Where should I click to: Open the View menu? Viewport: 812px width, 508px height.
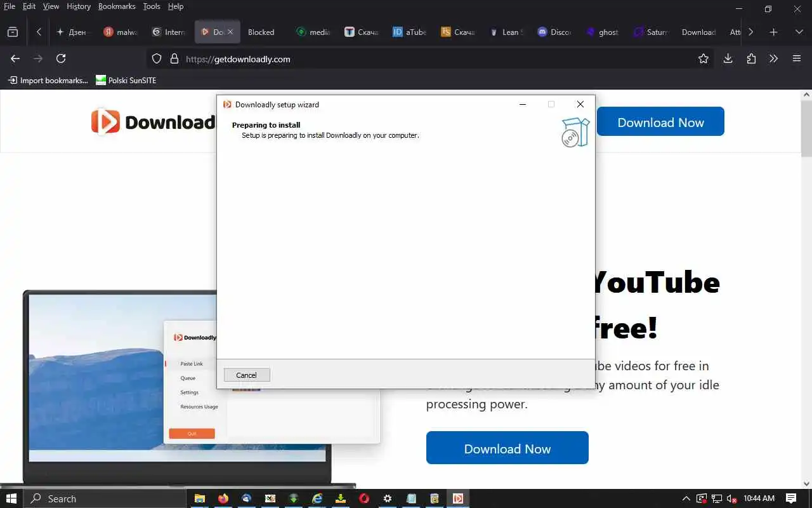tap(51, 6)
